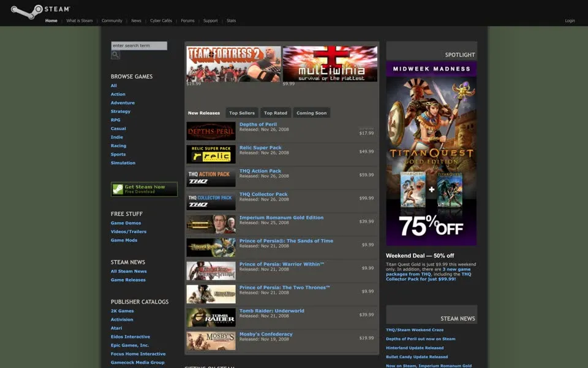Open Game Demos under Free Stuff

(x=126, y=223)
